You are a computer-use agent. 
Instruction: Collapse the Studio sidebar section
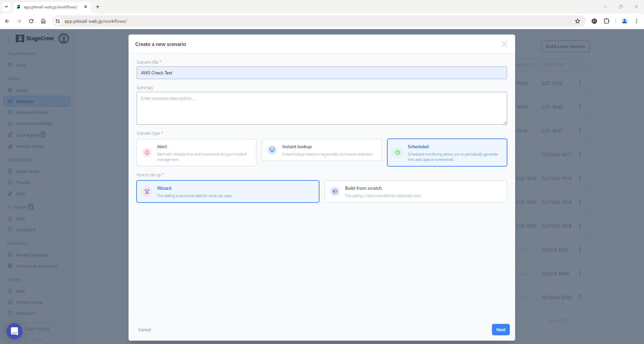click(x=67, y=78)
